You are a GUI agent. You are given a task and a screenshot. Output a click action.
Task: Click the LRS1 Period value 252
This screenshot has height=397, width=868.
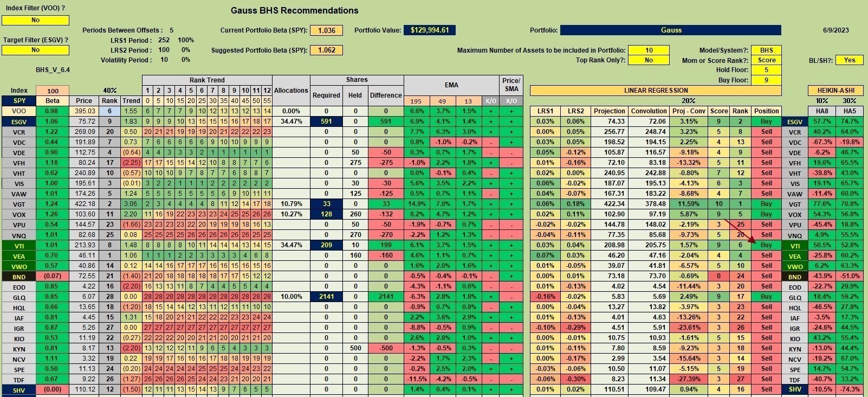click(x=164, y=40)
